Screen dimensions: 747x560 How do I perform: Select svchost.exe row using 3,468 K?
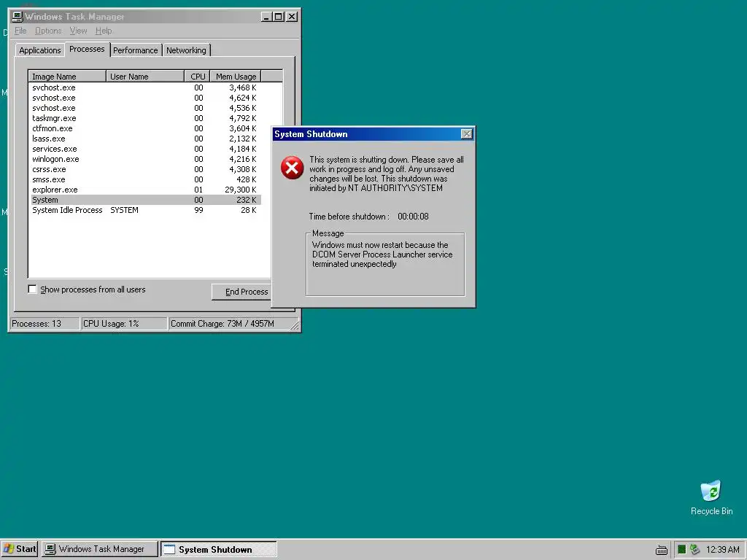pyautogui.click(x=146, y=87)
